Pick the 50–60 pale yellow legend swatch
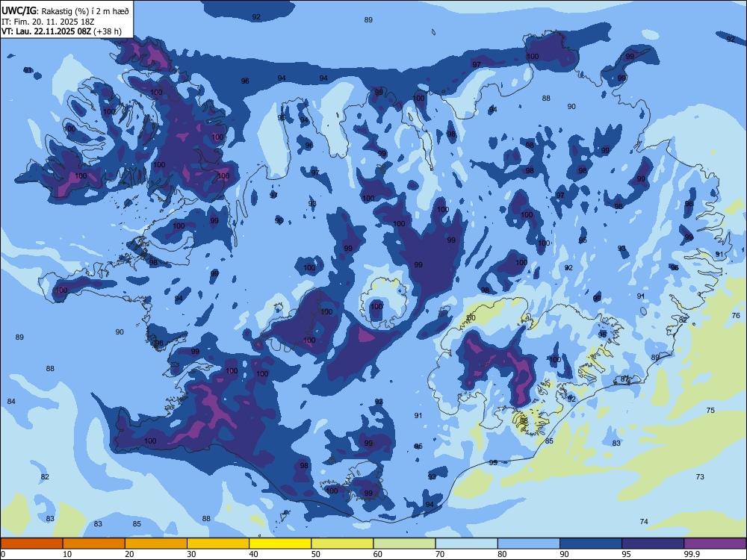The image size is (747, 560). 342,544
